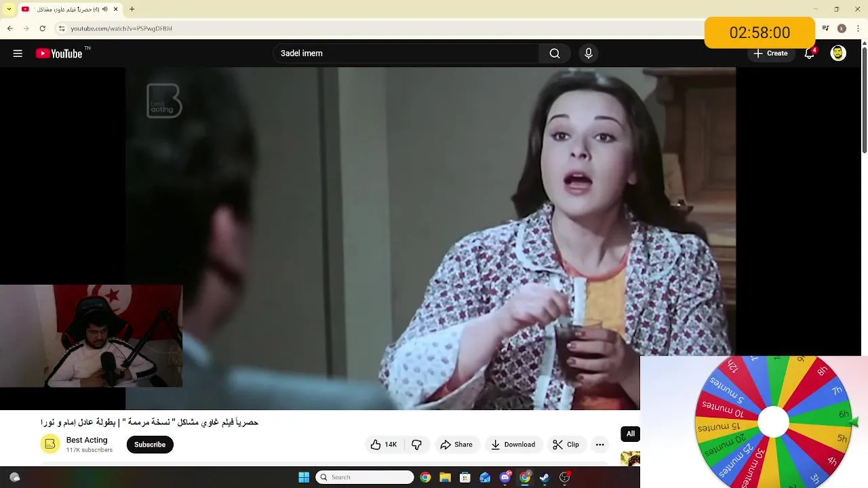
Task: Create a Clip of the video
Action: 566,445
